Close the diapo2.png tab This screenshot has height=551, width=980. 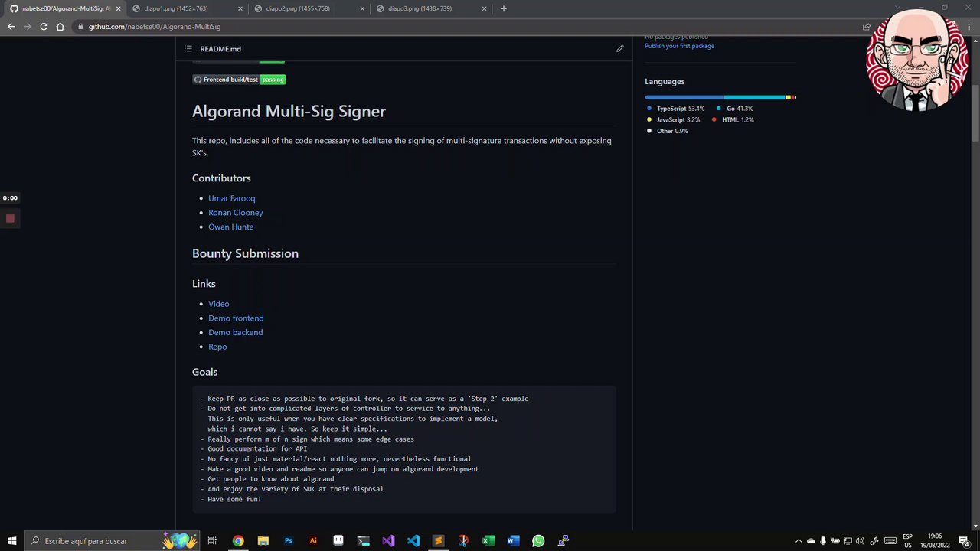click(362, 8)
